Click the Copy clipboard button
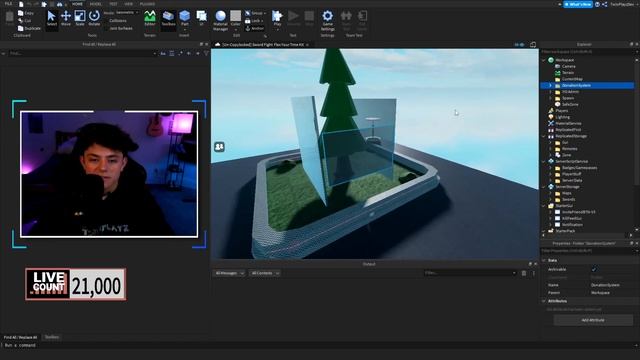Viewport: 640px width, 360px height. pos(26,13)
